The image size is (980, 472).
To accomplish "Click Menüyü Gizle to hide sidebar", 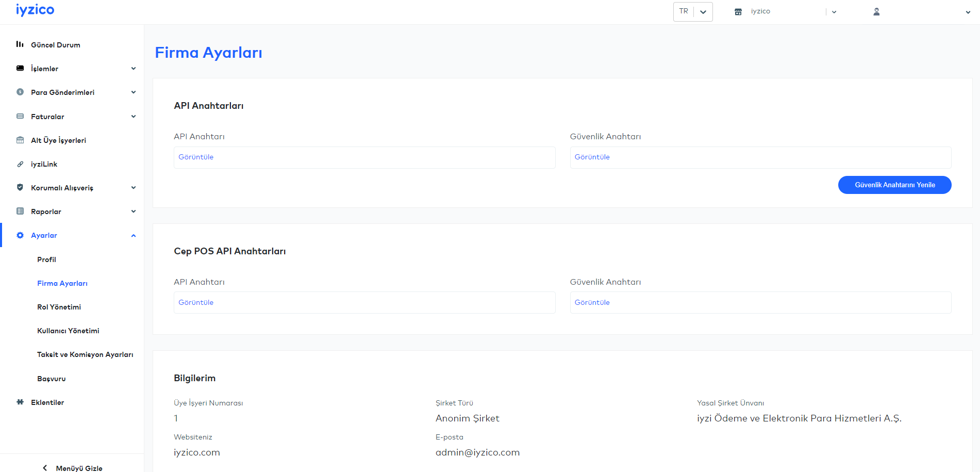I will click(x=79, y=468).
